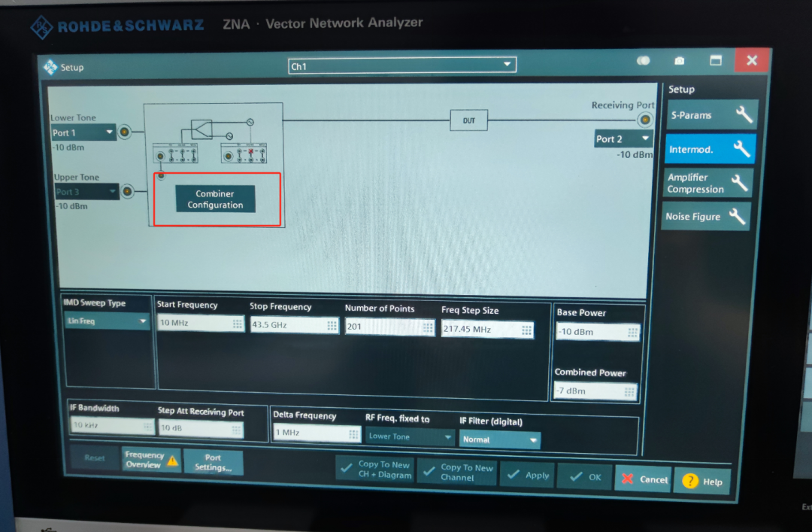Click the combiner symbol in the diagram
812x532 pixels.
tap(201, 129)
